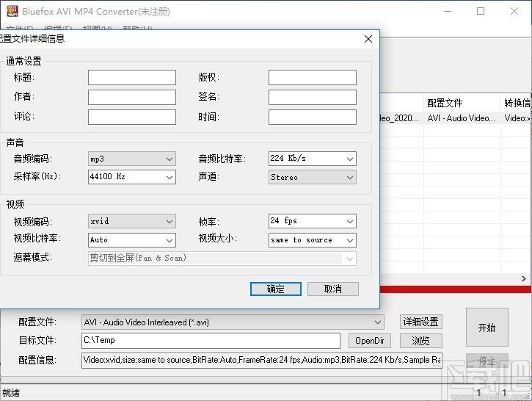
Task: Click the 作者 author input field
Action: coord(132,97)
